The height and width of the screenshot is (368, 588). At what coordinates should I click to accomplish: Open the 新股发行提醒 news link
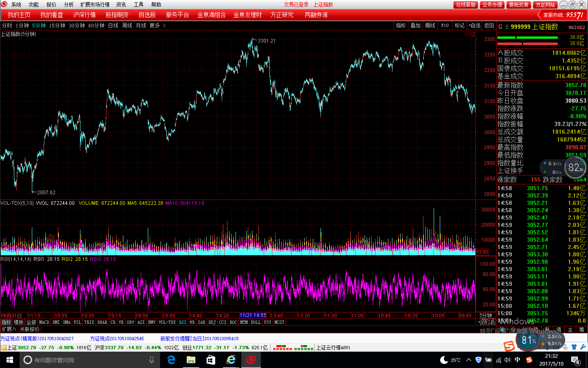[x=199, y=339]
